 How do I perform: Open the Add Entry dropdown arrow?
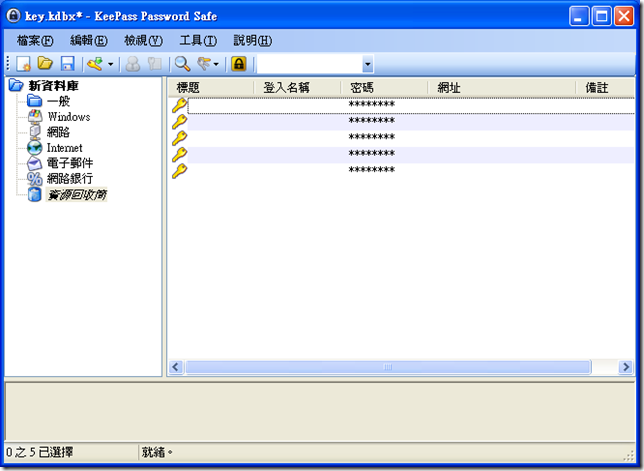(x=110, y=64)
